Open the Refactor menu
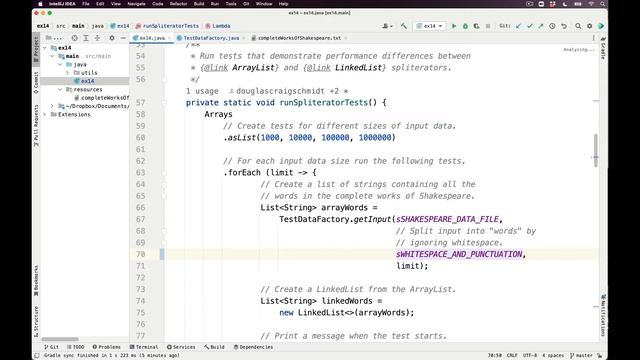 [x=178, y=4]
